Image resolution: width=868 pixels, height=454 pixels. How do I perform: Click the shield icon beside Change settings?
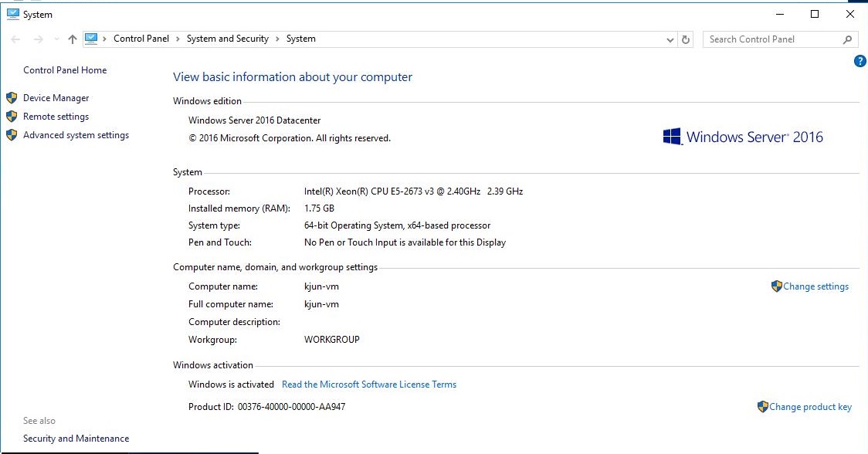(x=776, y=286)
